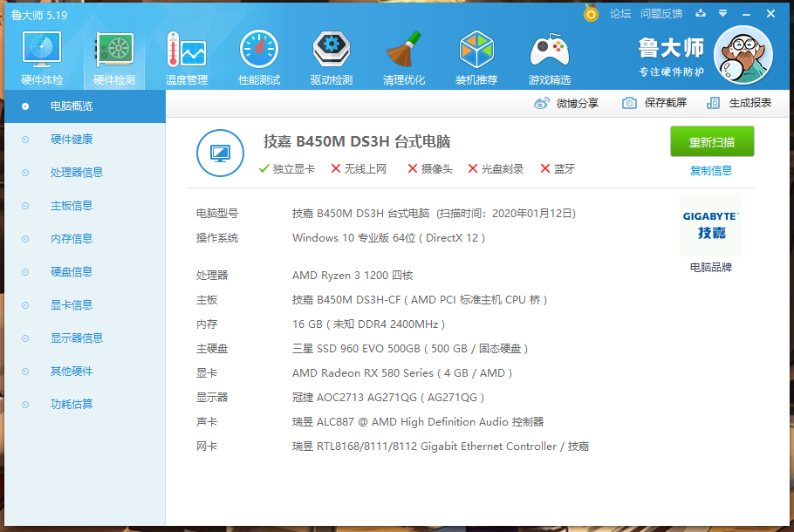
Task: Click the 复制信息 copy info link
Action: 711,171
